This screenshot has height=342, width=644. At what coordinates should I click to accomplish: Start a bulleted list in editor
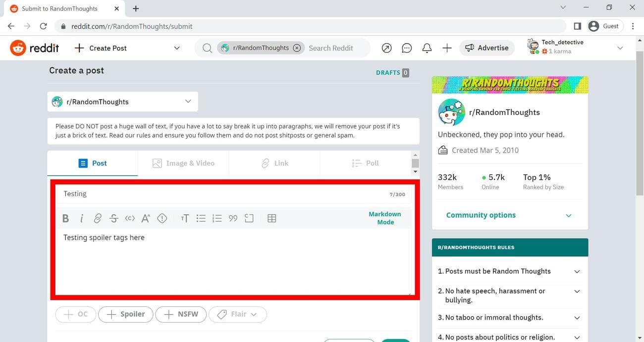tap(201, 219)
